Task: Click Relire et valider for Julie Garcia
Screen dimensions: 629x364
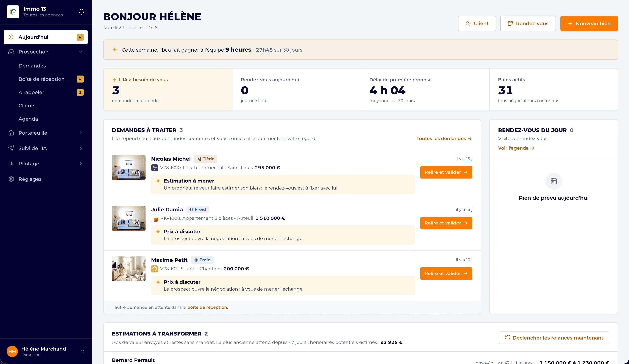Action: point(446,223)
